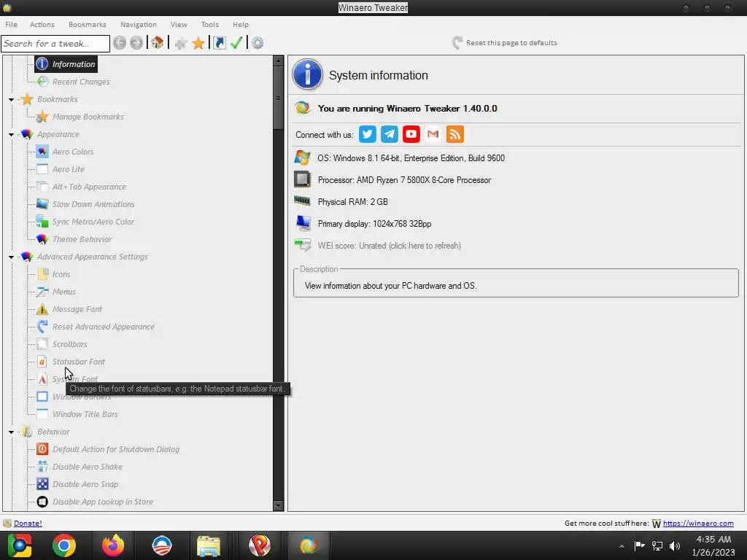Viewport: 747px width, 560px height.
Task: Click Reset this page to defaults
Action: click(x=505, y=43)
